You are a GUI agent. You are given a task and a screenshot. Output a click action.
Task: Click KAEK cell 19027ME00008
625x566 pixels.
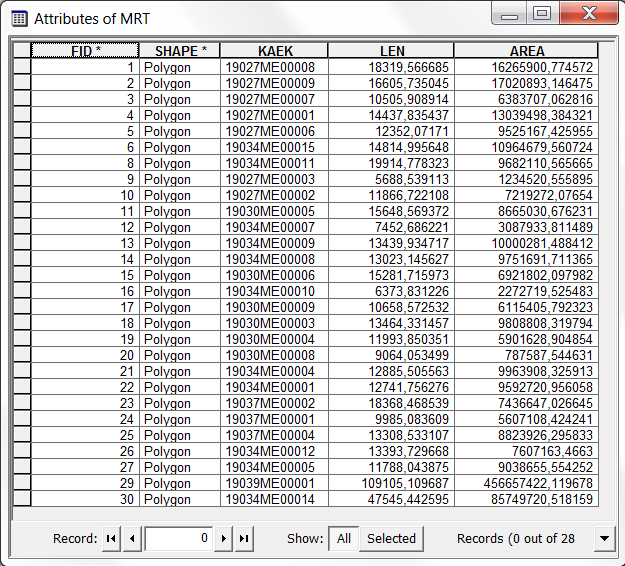tap(274, 67)
